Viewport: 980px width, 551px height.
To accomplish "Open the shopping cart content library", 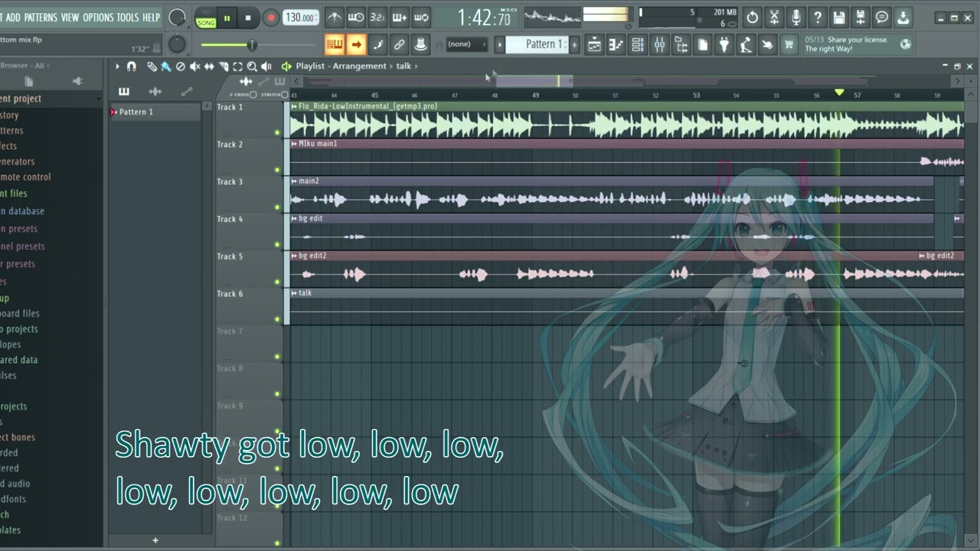I will coord(789,45).
